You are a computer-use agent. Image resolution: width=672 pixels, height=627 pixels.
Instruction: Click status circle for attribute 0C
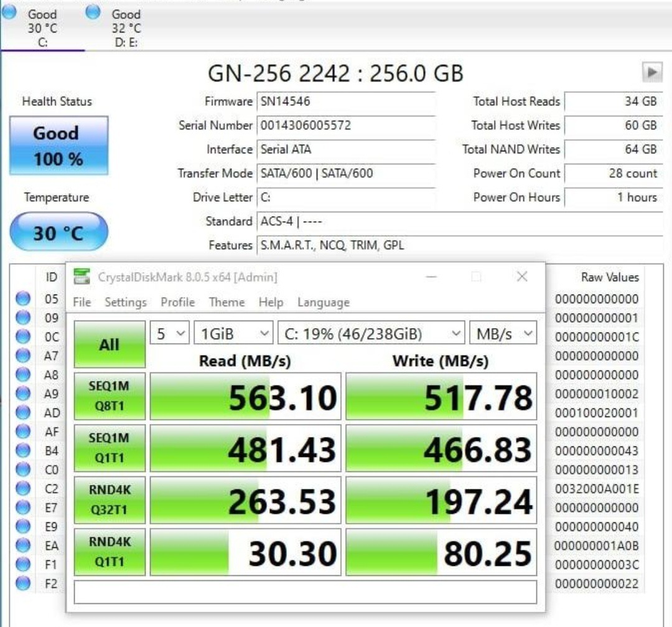[23, 336]
